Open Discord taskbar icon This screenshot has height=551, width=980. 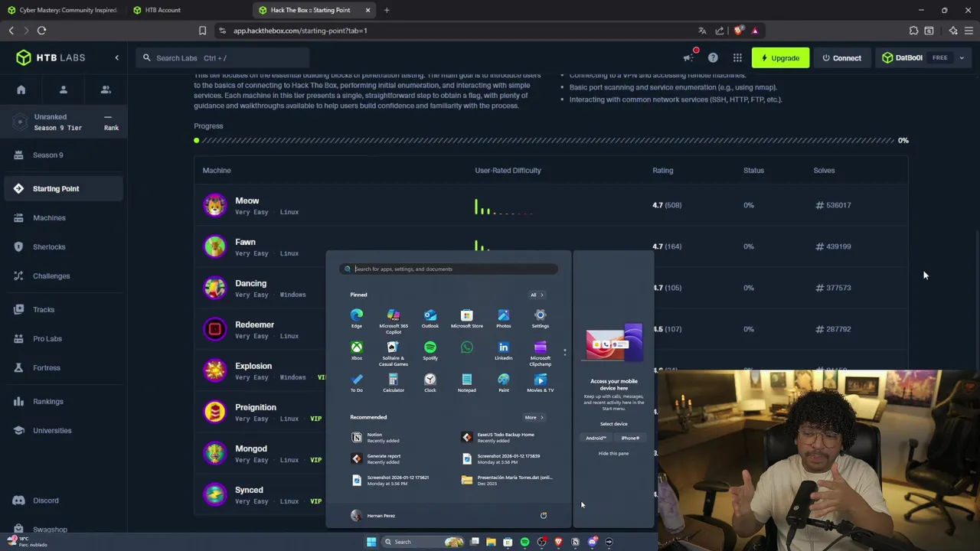[592, 542]
